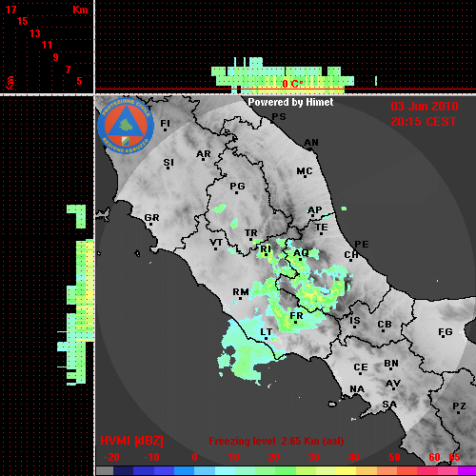476x476 pixels.
Task: Click the SA city label on map
Action: [x=389, y=405]
